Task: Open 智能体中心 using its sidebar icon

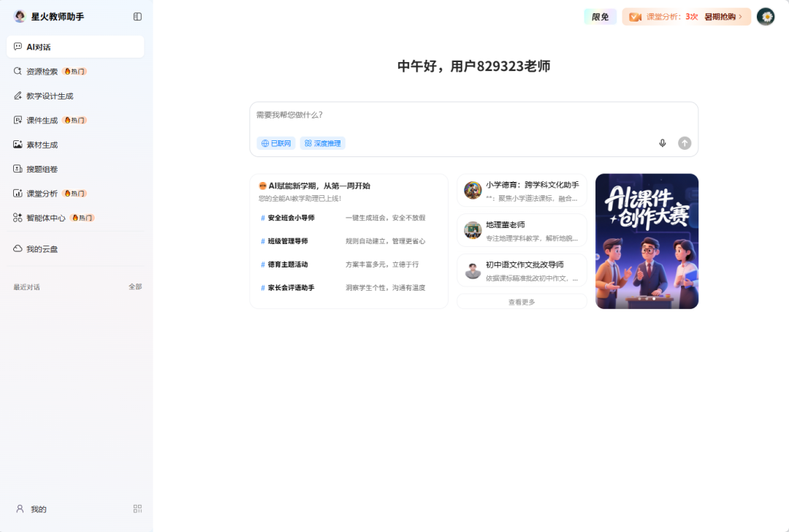Action: pos(18,217)
